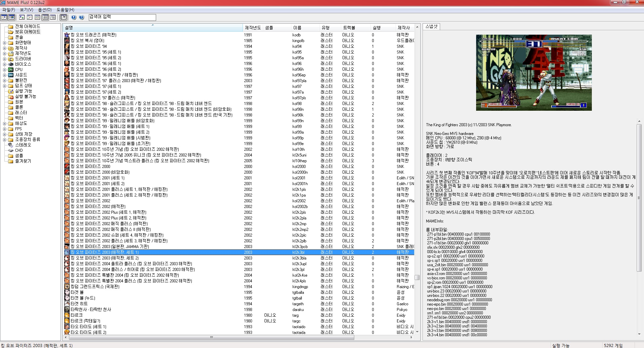
Task: Switch to list view mode
Action: coord(37,17)
